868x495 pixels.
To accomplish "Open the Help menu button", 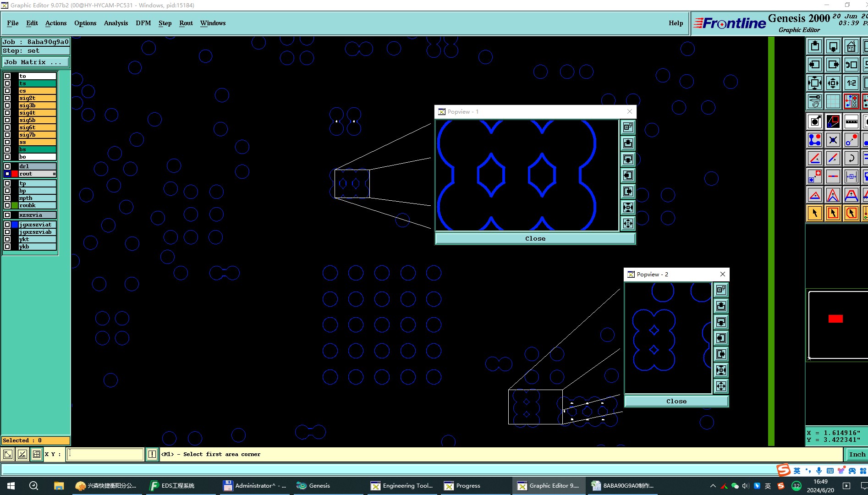I will point(676,23).
